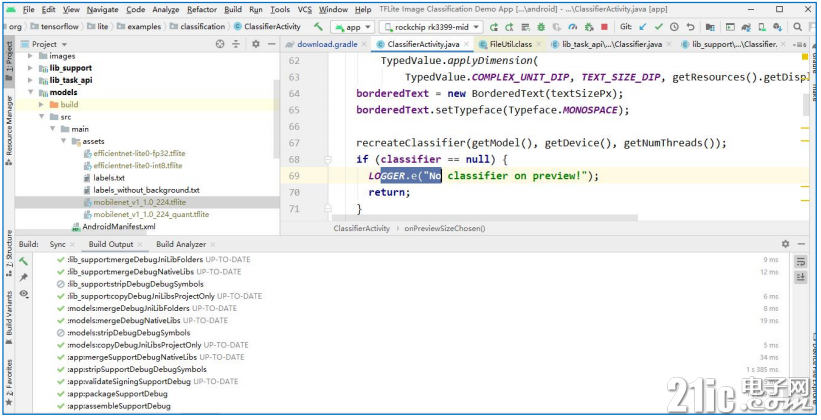
Task: Toggle scroll-to-end icon in Build output
Action: [801, 278]
